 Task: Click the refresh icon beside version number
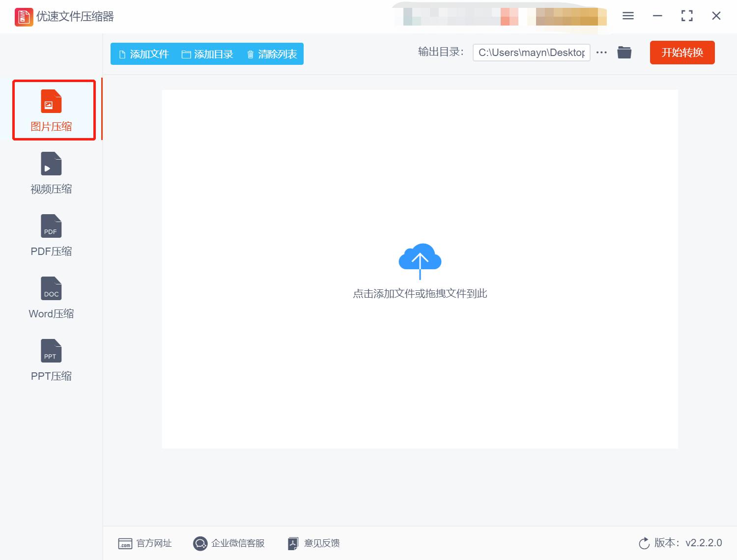(644, 543)
